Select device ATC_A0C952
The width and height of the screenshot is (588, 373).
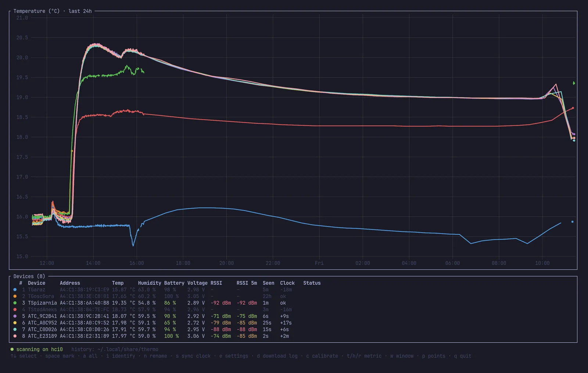(42, 323)
